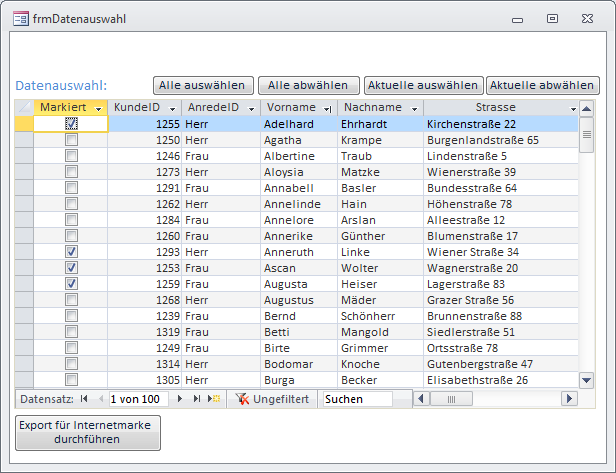Go to first record in navigation bar

pyautogui.click(x=84, y=399)
